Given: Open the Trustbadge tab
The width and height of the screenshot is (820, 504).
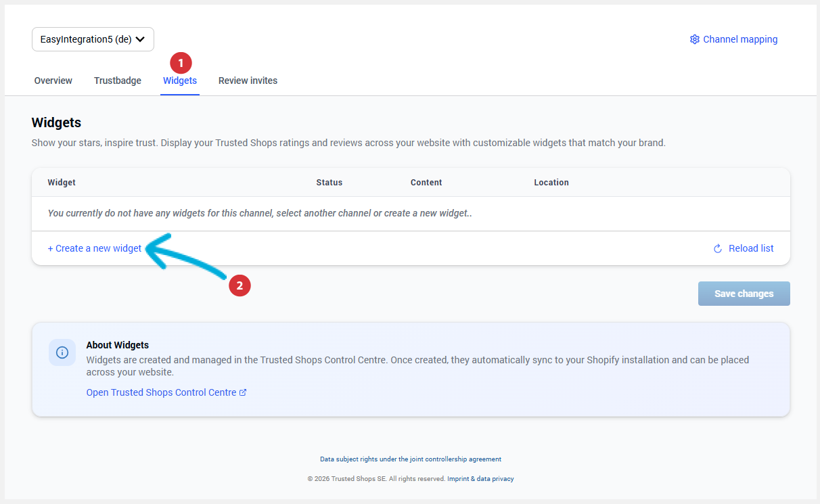Looking at the screenshot, I should point(118,81).
